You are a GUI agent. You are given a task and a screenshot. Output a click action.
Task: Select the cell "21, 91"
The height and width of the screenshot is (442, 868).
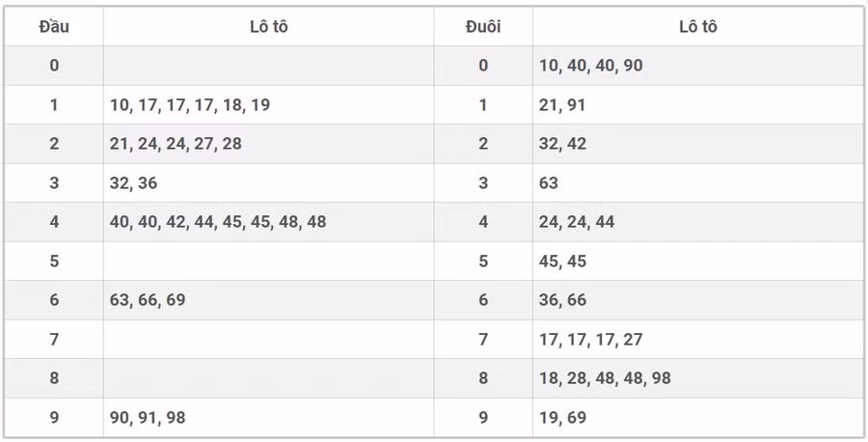(562, 105)
